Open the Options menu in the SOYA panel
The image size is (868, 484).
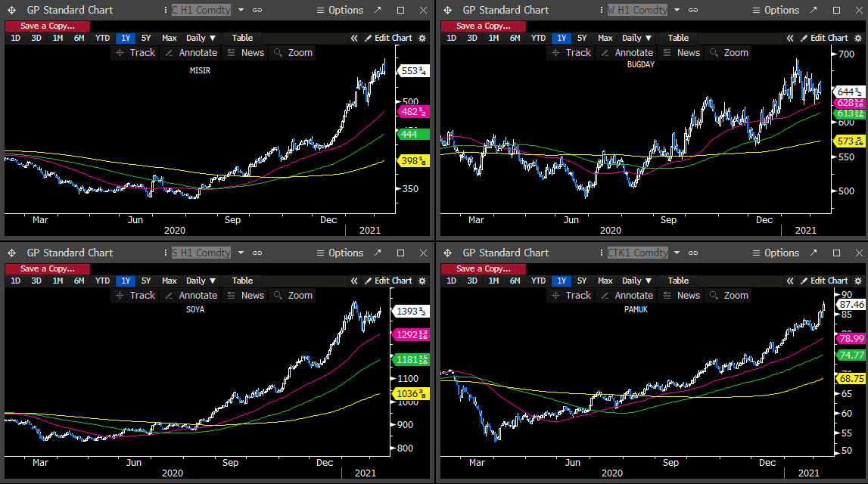point(340,253)
